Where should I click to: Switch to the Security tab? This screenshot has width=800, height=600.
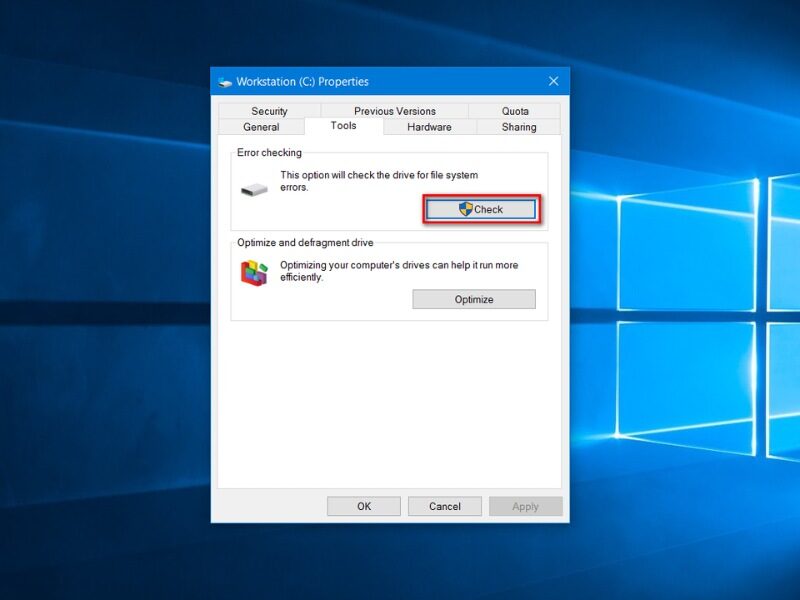pos(269,111)
